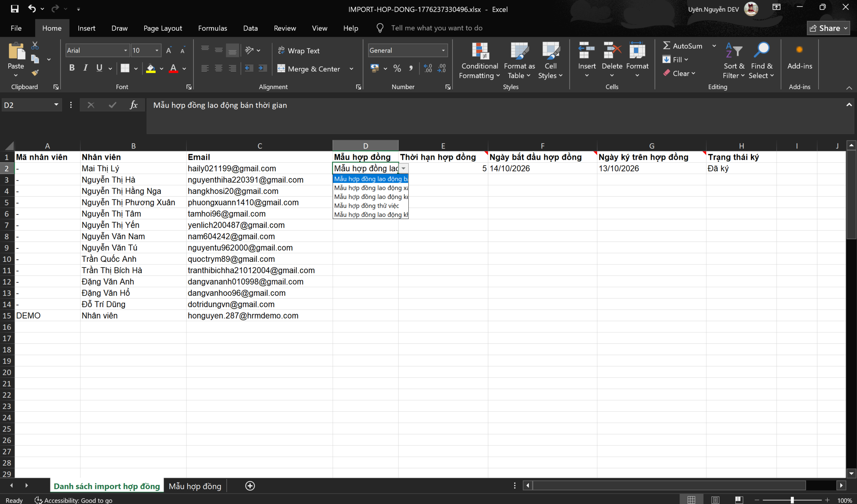Click the Format Painter brush icon
This screenshot has height=504, width=857.
[35, 73]
